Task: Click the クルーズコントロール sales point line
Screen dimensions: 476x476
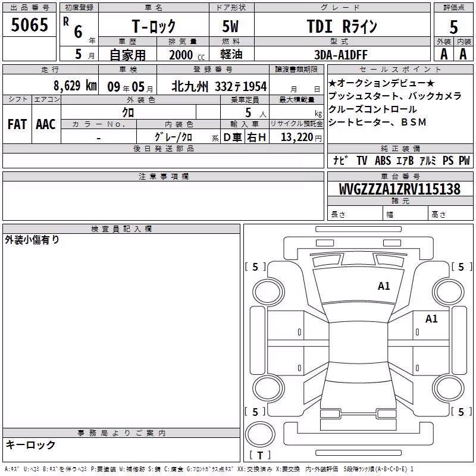Action: (373, 109)
